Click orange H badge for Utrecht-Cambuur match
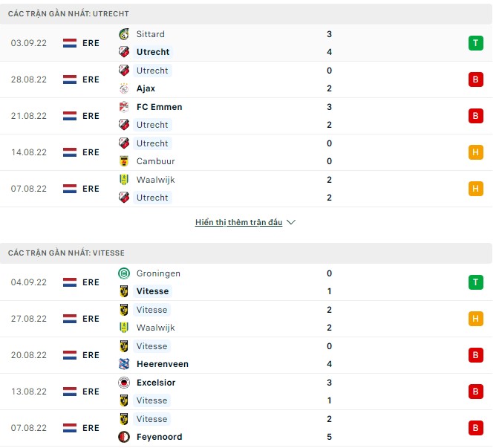Screen dimensions: 499x448 coord(475,152)
